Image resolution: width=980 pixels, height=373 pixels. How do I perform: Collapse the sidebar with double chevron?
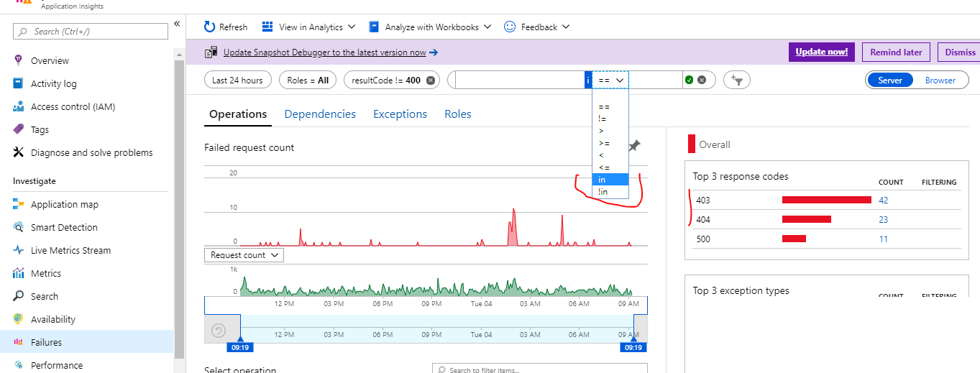tap(177, 24)
